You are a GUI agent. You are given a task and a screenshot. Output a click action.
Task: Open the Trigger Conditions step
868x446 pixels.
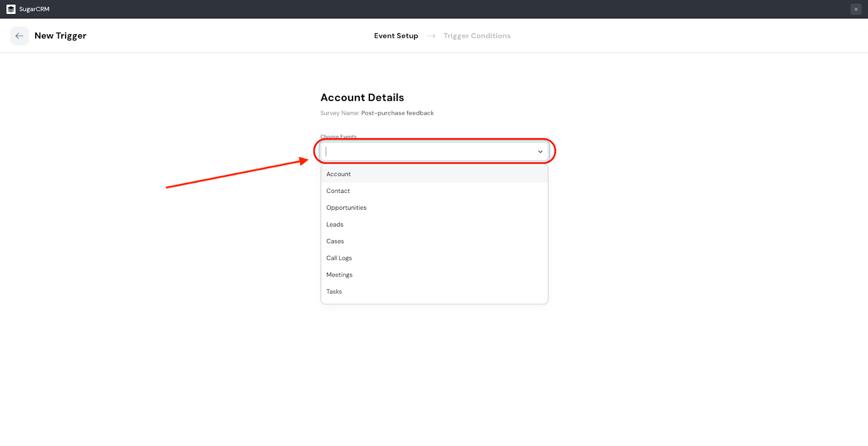click(x=477, y=36)
